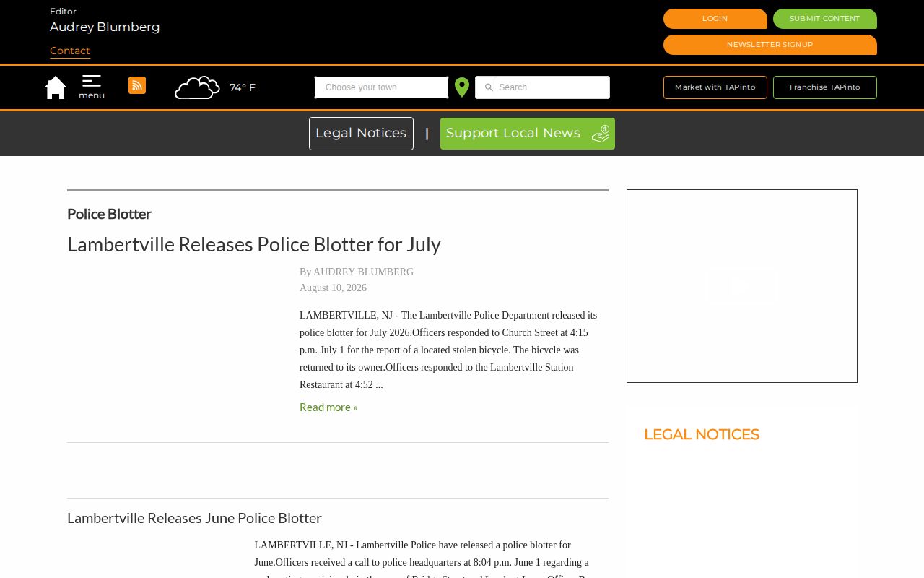Screen dimensions: 924x578
Task: Open the Legal Notices tab
Action: click(x=361, y=134)
